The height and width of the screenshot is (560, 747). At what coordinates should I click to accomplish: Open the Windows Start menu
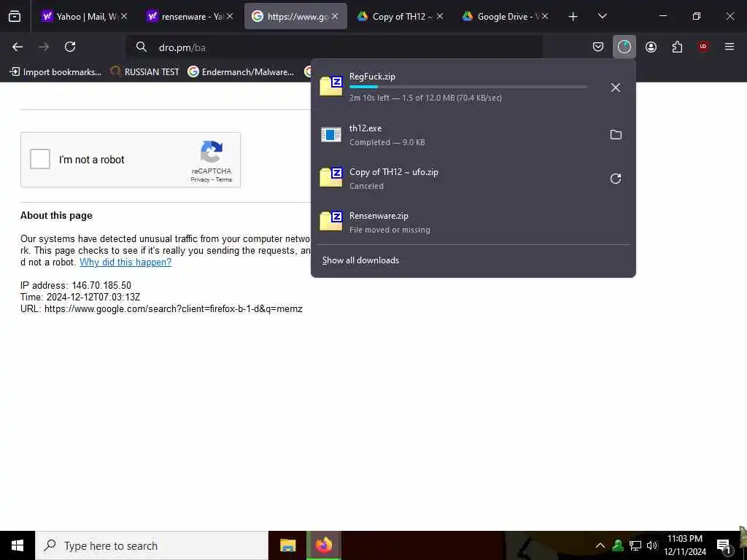click(x=18, y=545)
